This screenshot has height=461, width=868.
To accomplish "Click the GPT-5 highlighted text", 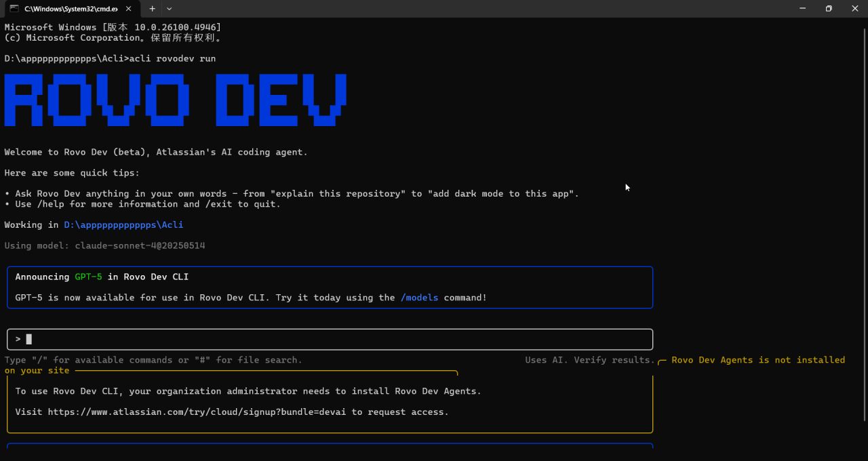I will [88, 277].
